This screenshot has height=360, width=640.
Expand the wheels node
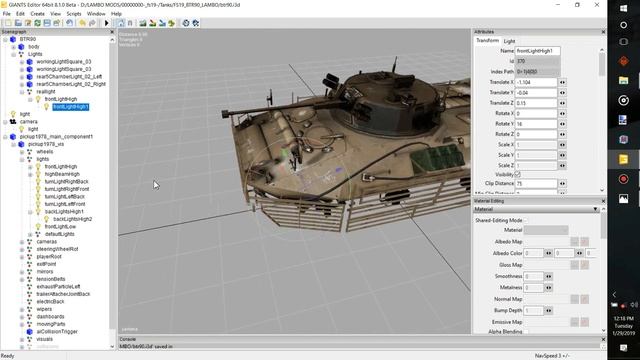point(22,152)
